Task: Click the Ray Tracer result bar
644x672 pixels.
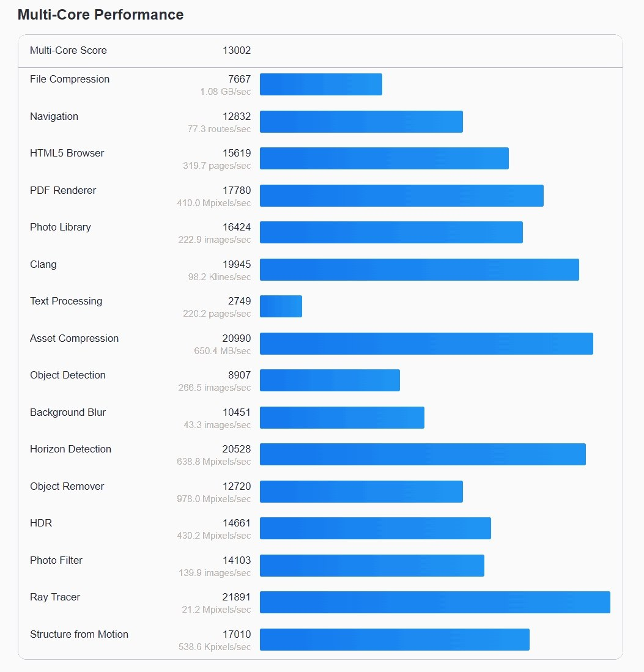Action: (435, 602)
